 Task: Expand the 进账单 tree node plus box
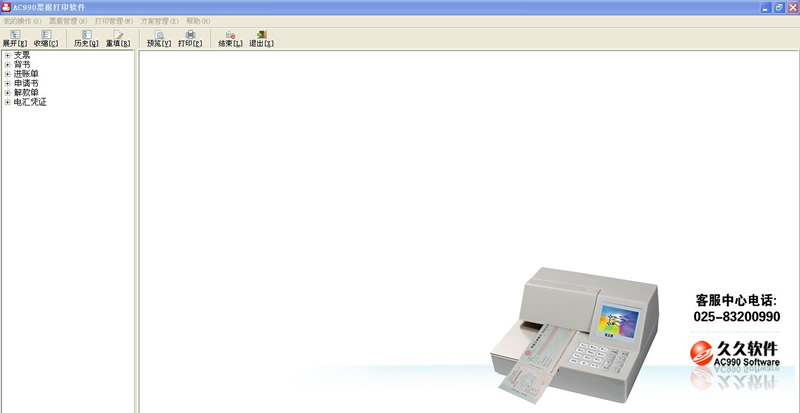coord(7,74)
